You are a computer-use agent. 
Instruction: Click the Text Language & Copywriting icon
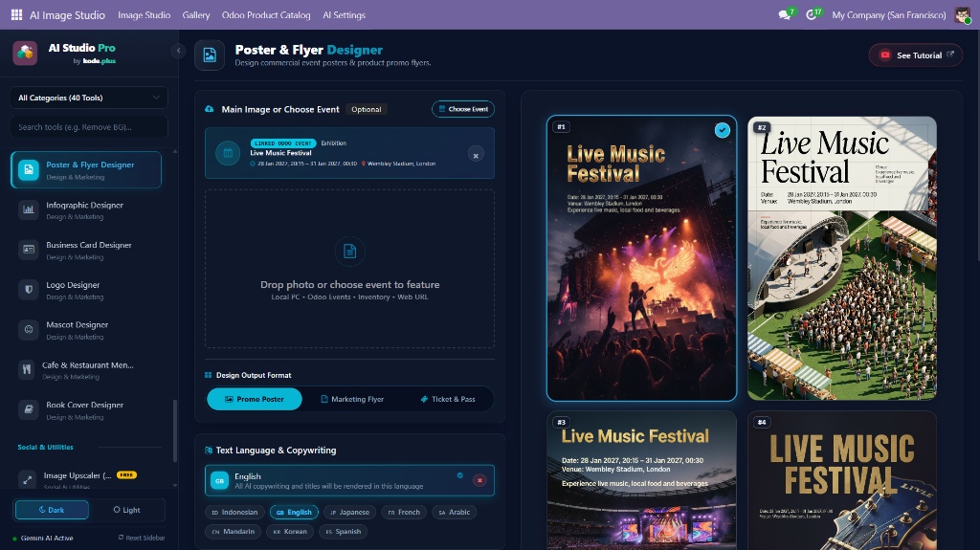(208, 450)
